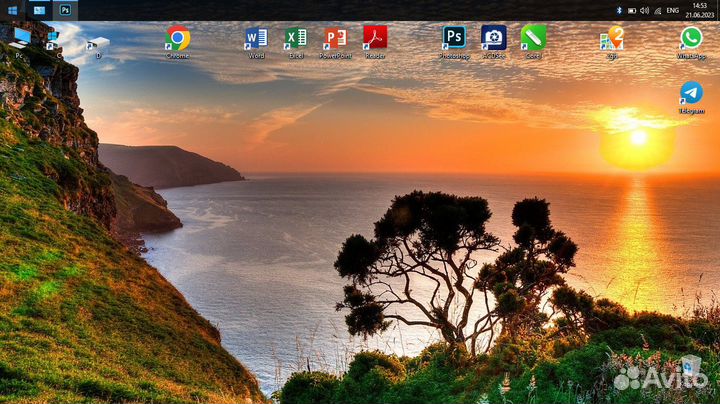Launch Word from the desktop shortcut
The image size is (720, 404).
tap(256, 42)
